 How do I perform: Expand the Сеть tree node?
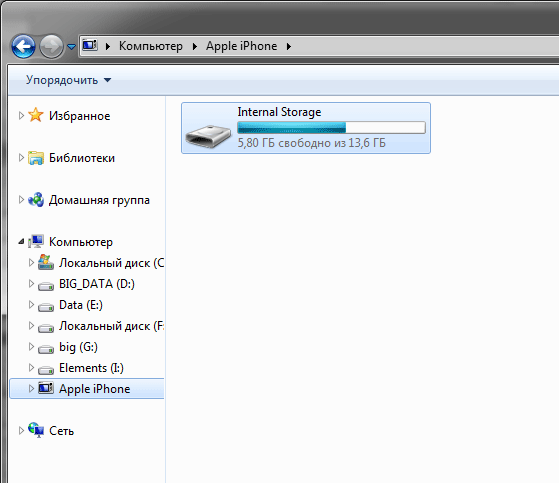click(x=21, y=431)
